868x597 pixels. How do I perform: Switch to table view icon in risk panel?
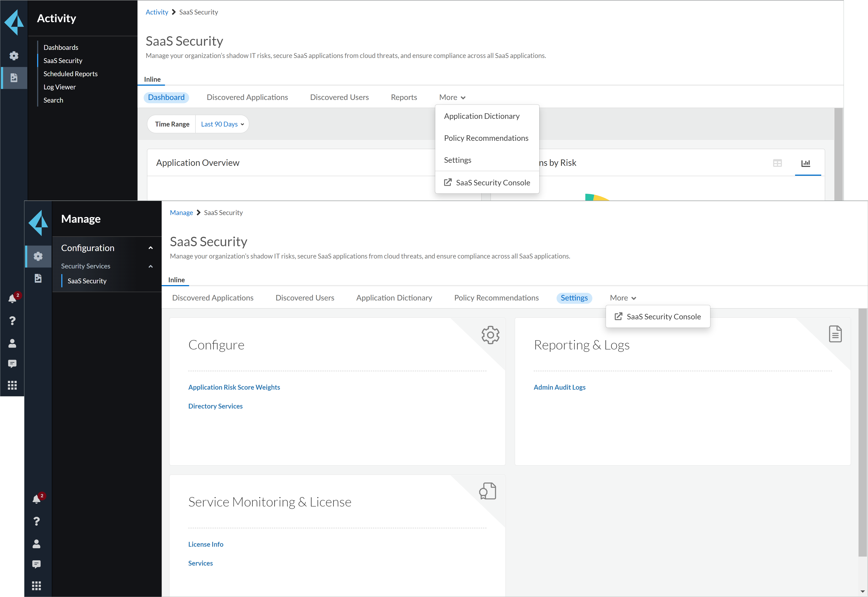click(777, 163)
